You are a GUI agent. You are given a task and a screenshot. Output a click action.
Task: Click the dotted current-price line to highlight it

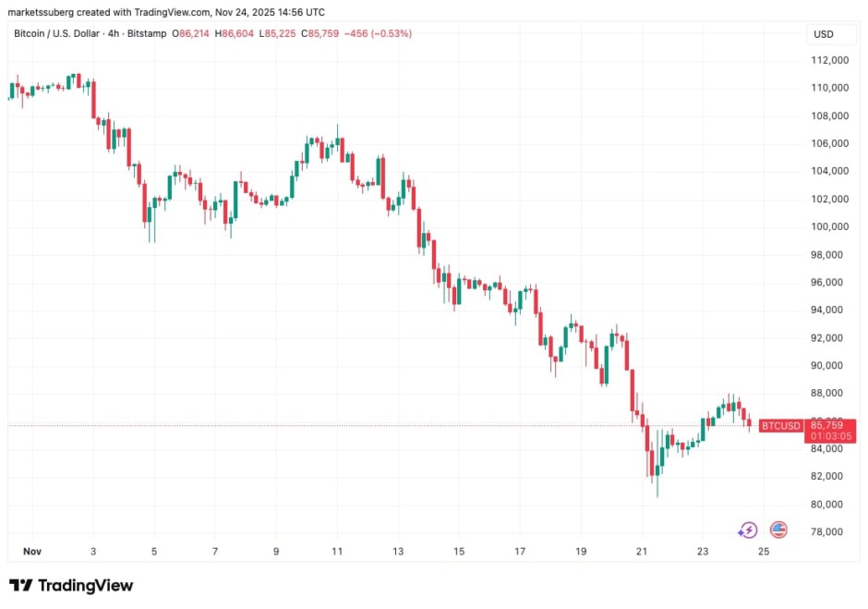[369, 425]
